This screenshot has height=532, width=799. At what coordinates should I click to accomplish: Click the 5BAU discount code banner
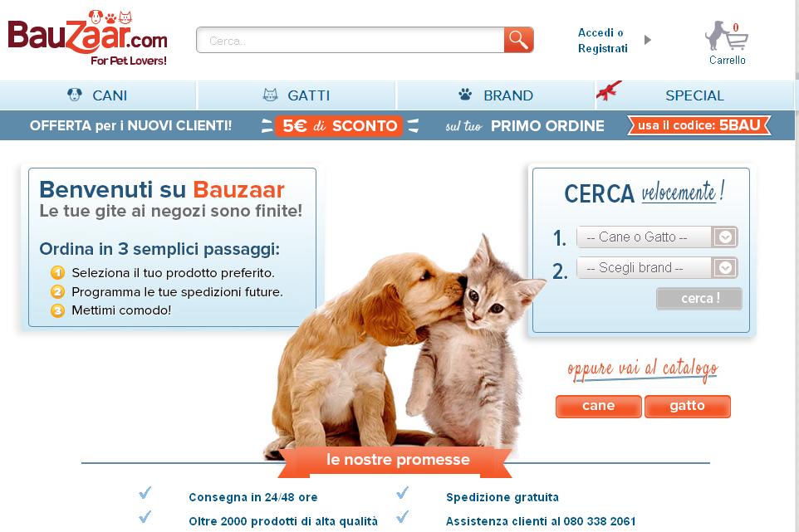699,125
